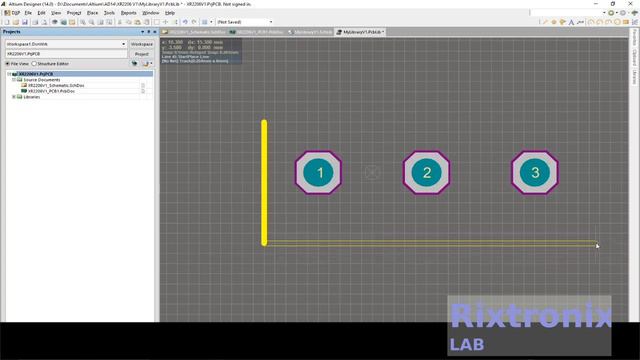Image resolution: width=640 pixels, height=360 pixels.
Task: Open the Tools menu
Action: (109, 13)
